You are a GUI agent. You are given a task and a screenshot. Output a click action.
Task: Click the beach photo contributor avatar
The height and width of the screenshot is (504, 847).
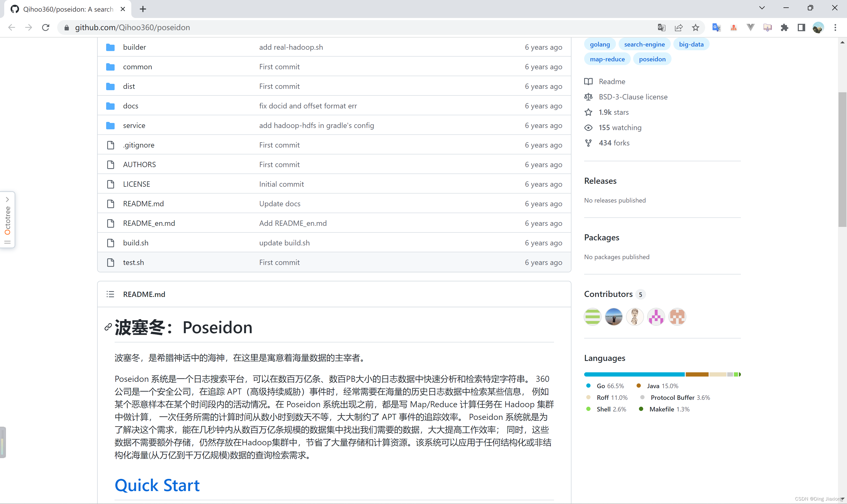[x=614, y=317]
